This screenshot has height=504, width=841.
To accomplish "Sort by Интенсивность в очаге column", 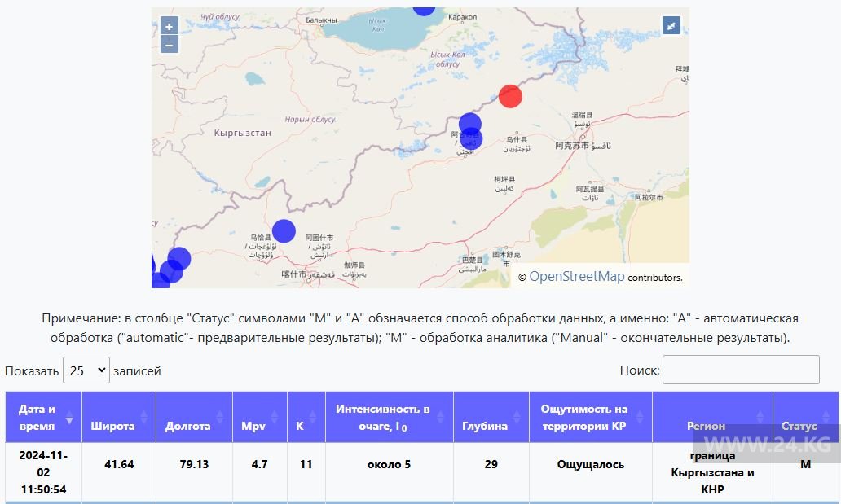I will [390, 417].
